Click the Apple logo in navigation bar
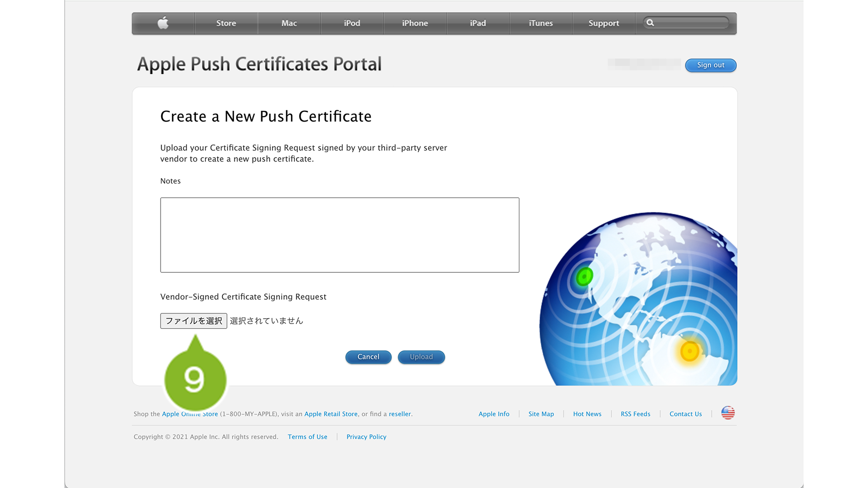Image resolution: width=868 pixels, height=488 pixels. click(163, 23)
